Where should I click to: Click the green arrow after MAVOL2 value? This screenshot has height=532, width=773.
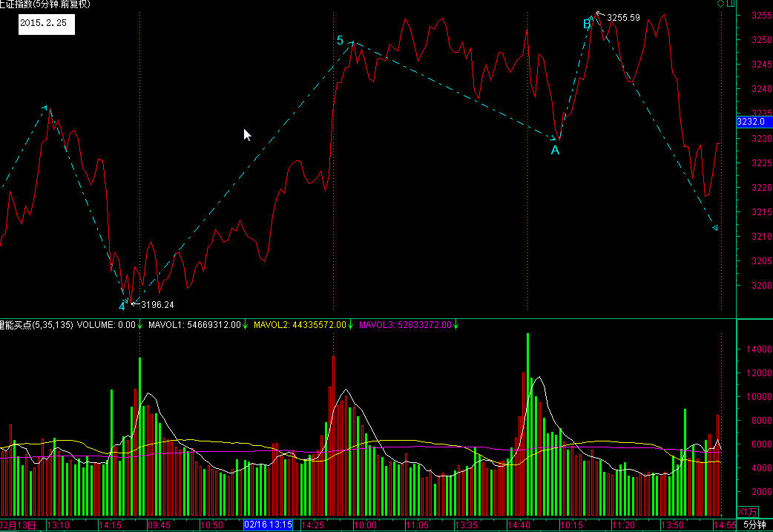[350, 324]
